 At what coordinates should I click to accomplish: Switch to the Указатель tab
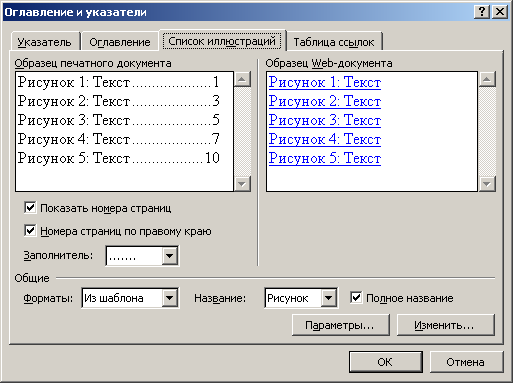coord(45,42)
